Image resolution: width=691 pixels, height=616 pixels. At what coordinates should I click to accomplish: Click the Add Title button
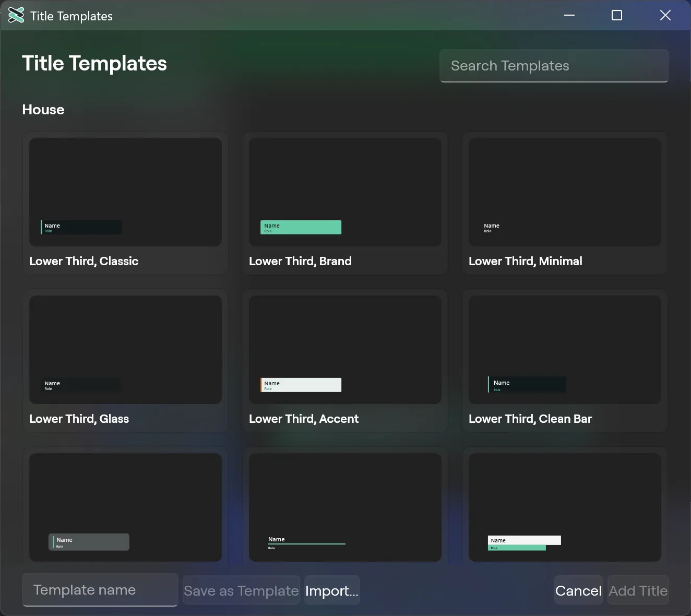[638, 590]
